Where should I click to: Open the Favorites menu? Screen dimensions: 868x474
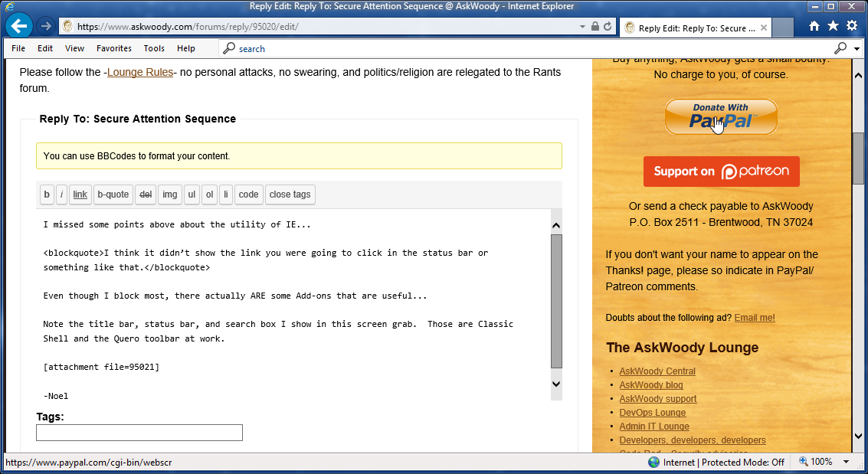click(x=114, y=48)
